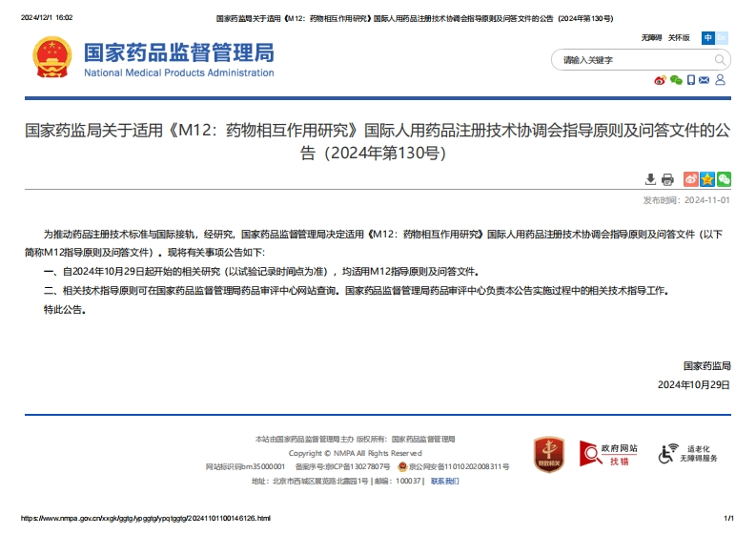Click the search magnifier icon
The width and height of the screenshot is (756, 535).
pos(721,60)
